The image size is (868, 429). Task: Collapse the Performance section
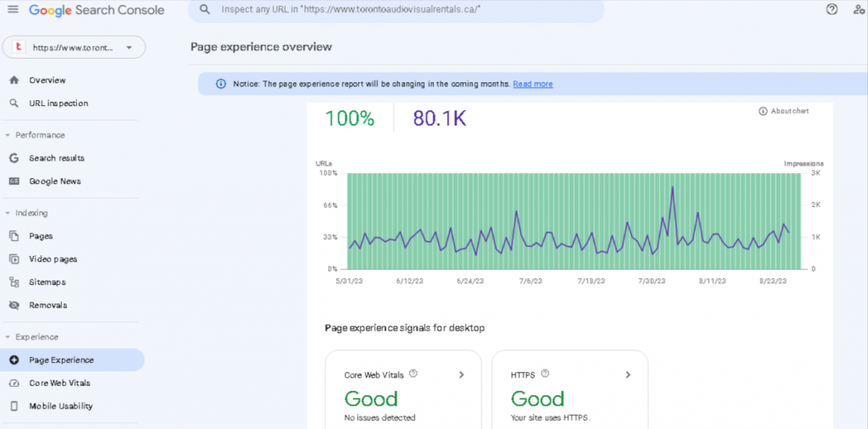(x=7, y=135)
